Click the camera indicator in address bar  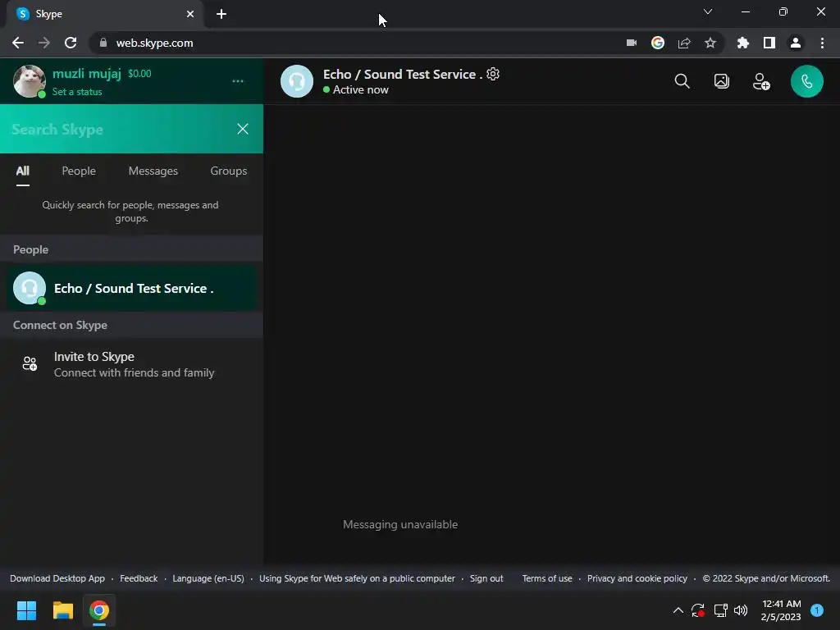pos(632,43)
